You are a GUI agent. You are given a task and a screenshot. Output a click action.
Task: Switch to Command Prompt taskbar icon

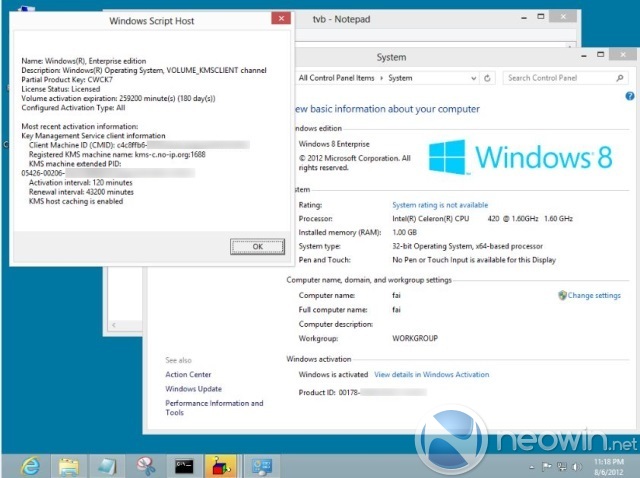pos(184,466)
